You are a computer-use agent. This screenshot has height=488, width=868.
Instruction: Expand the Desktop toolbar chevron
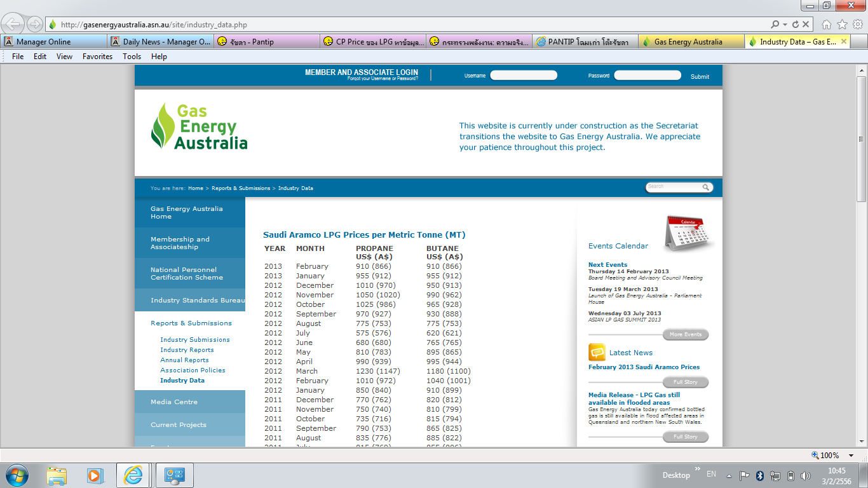[698, 470]
